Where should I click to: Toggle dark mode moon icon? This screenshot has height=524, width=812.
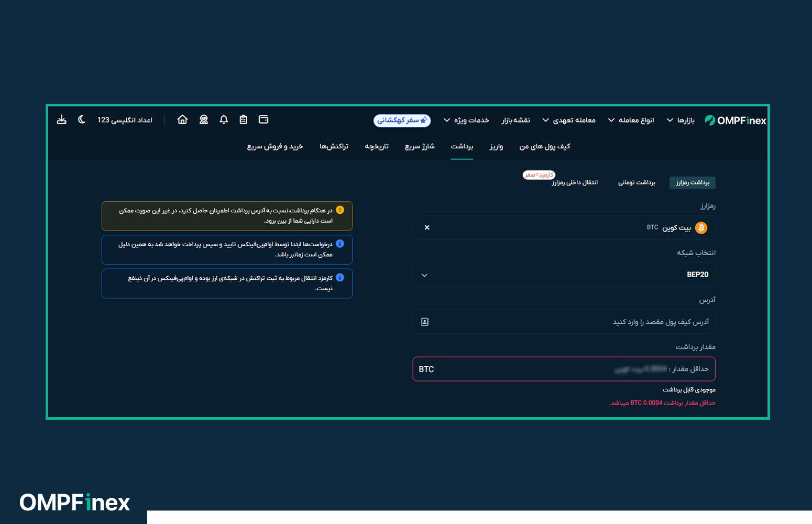click(82, 120)
